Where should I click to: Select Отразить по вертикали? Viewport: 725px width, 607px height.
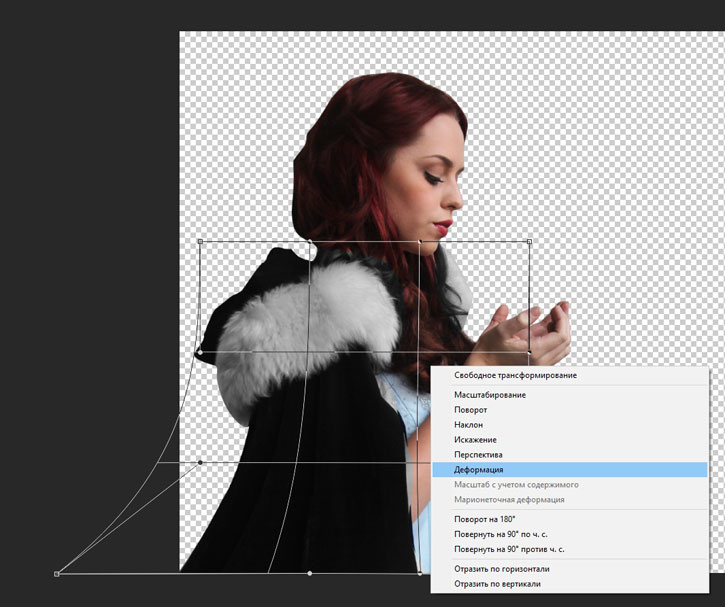tap(570, 584)
